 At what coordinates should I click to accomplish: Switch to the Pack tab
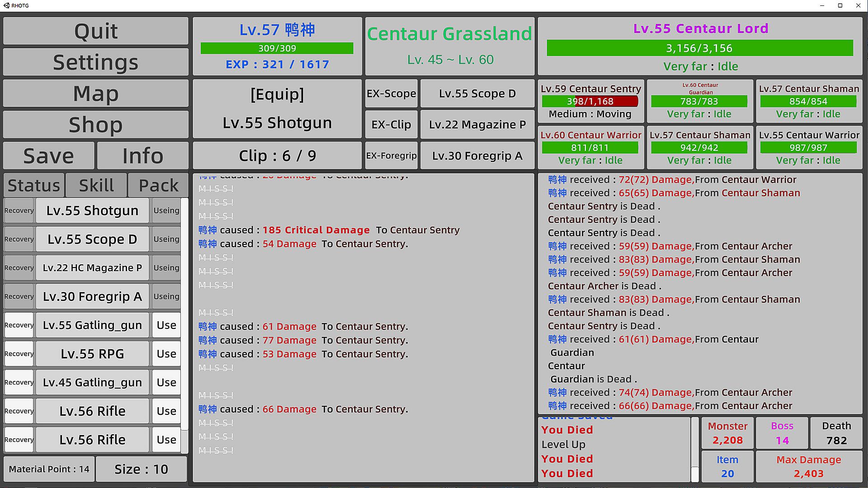pos(158,185)
